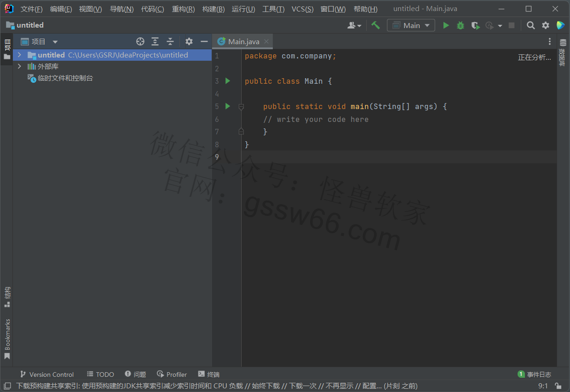Collapse all in project panel
Image resolution: width=570 pixels, height=392 pixels.
click(170, 41)
